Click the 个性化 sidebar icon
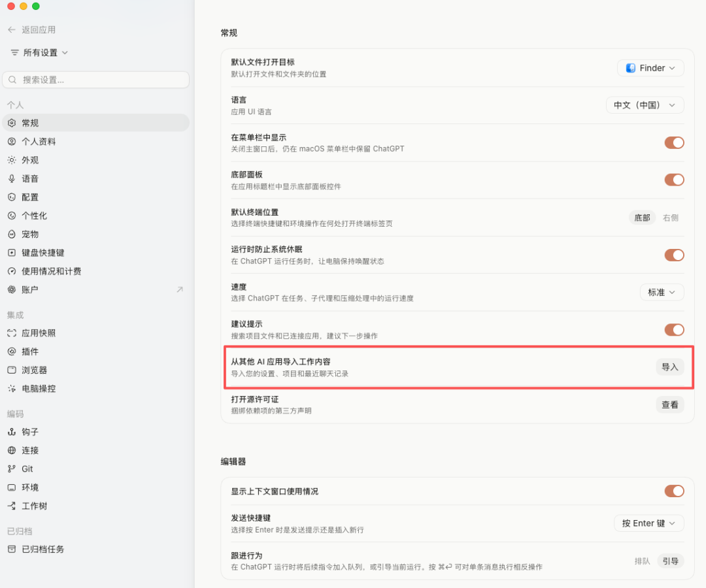Screen dimensions: 706x588 [12, 216]
